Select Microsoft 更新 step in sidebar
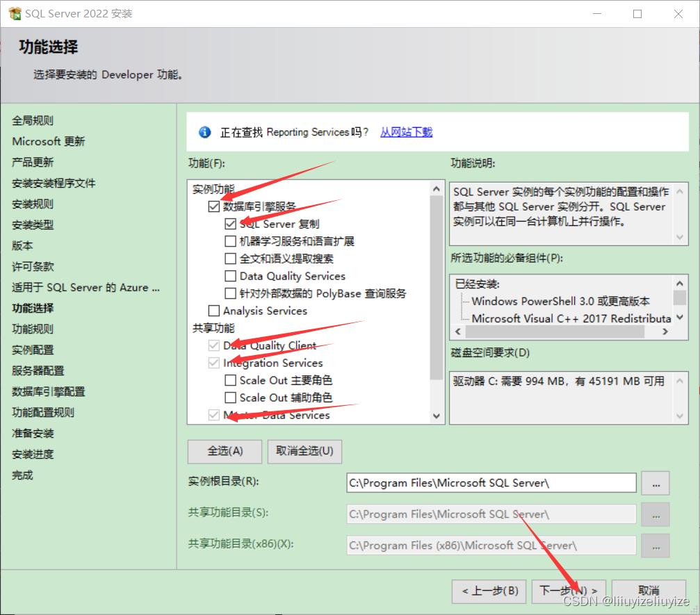 (x=48, y=142)
